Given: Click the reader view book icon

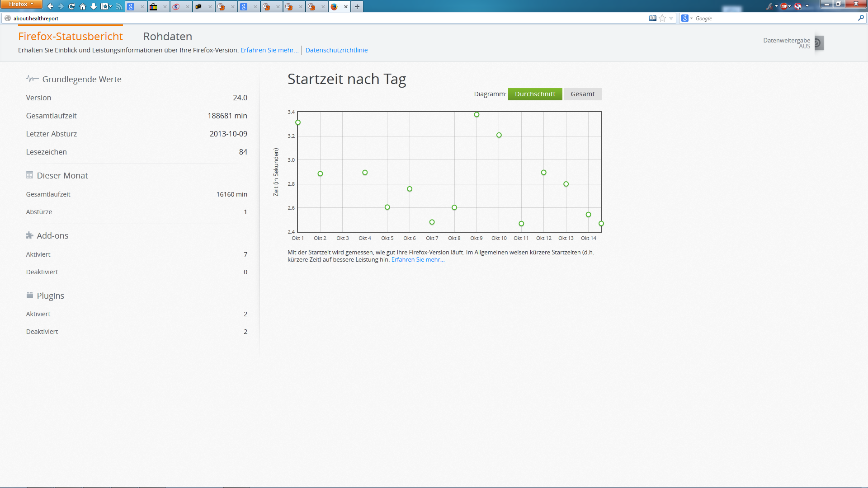Looking at the screenshot, I should 652,18.
